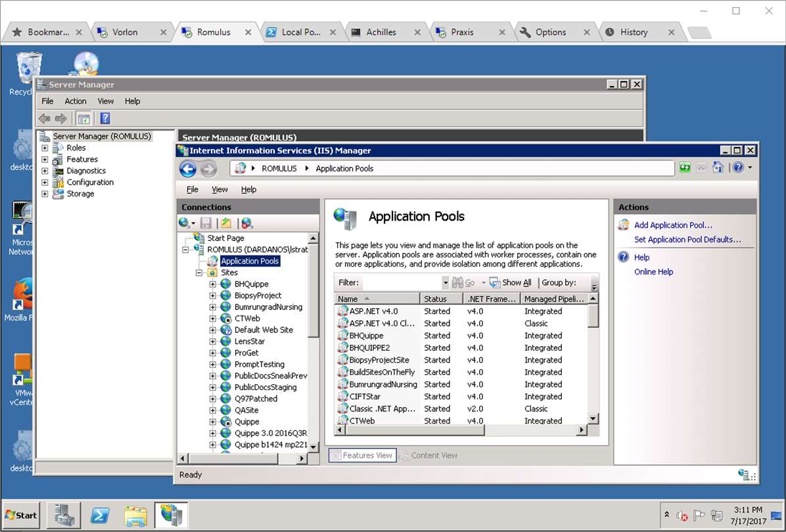The image size is (786, 532).
Task: Click Add Application Pool link
Action: [673, 225]
